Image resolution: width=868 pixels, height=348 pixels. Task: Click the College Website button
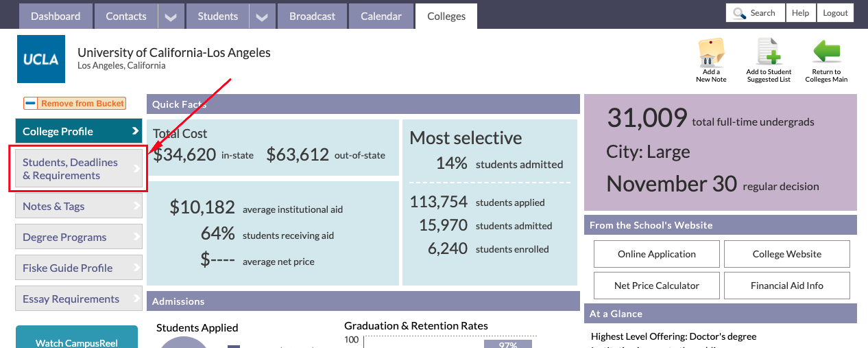click(x=787, y=254)
